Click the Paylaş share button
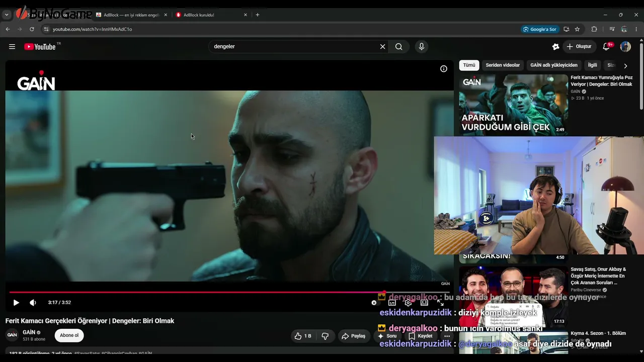Screen dimensions: 644x362 (353, 336)
